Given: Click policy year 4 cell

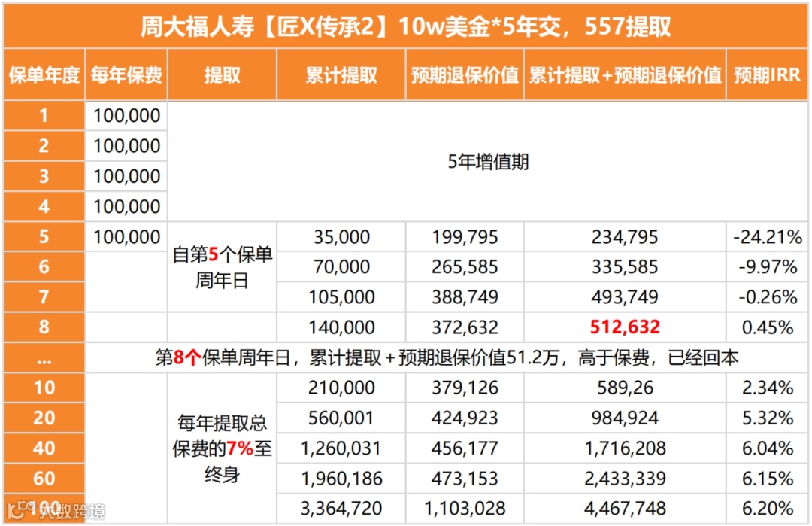Looking at the screenshot, I should pos(44,207).
